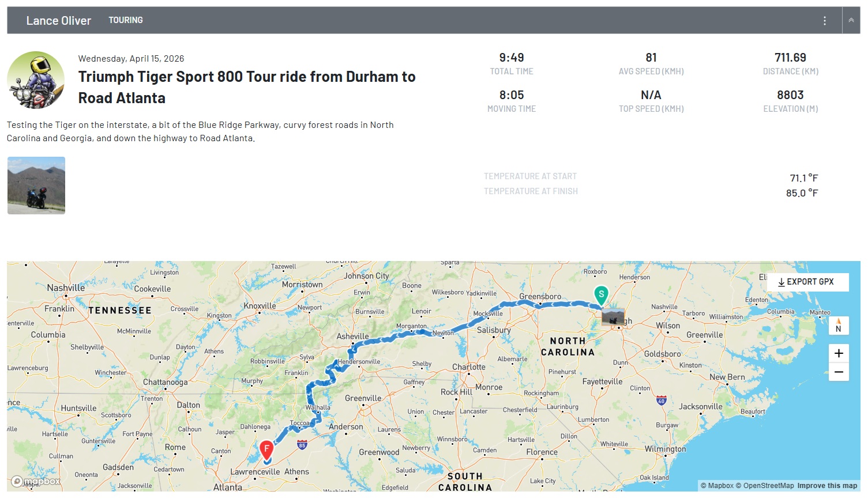Select the red F finish marker near Lawrenceville
Image resolution: width=868 pixels, height=499 pixels.
tap(266, 448)
